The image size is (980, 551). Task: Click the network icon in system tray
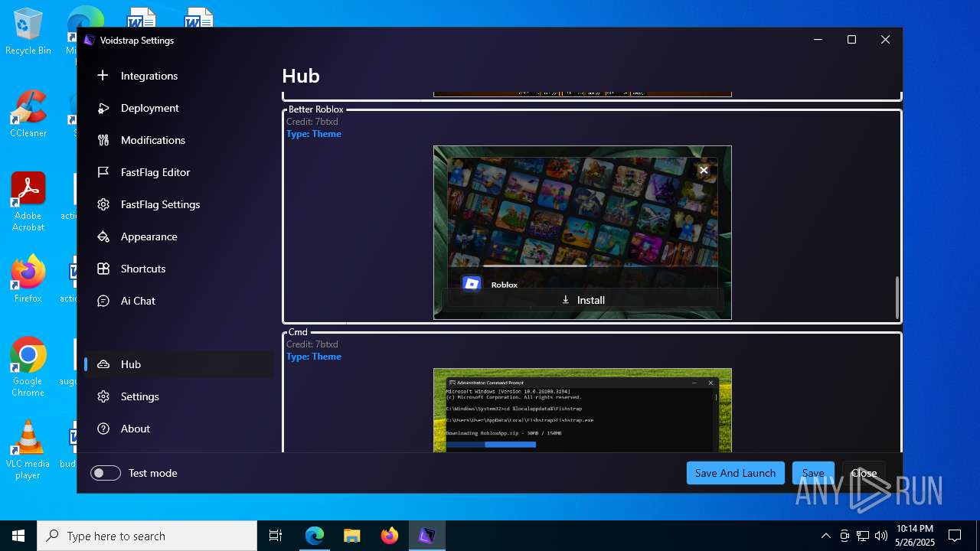(863, 536)
